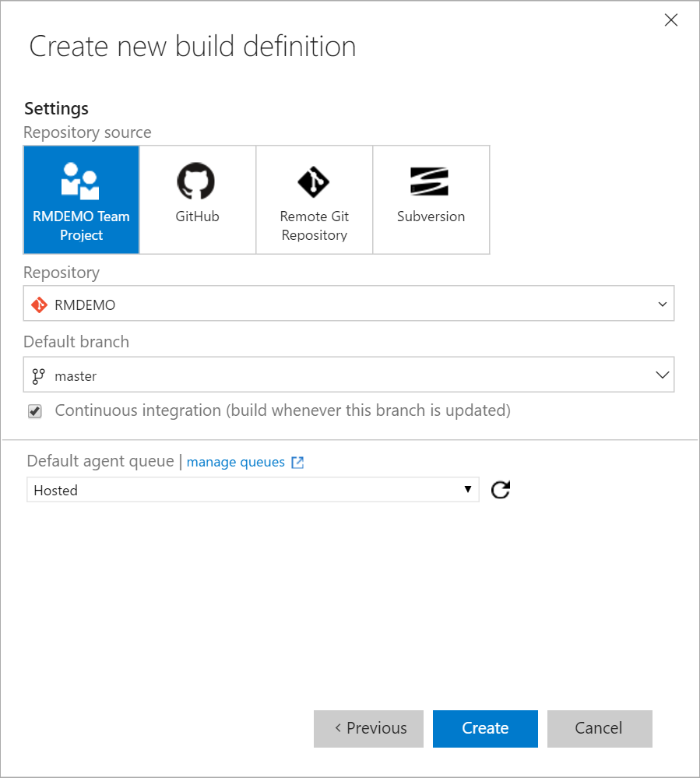Pick Subversion as the repository source
Viewport: 700px width, 778px height.
coord(431,199)
